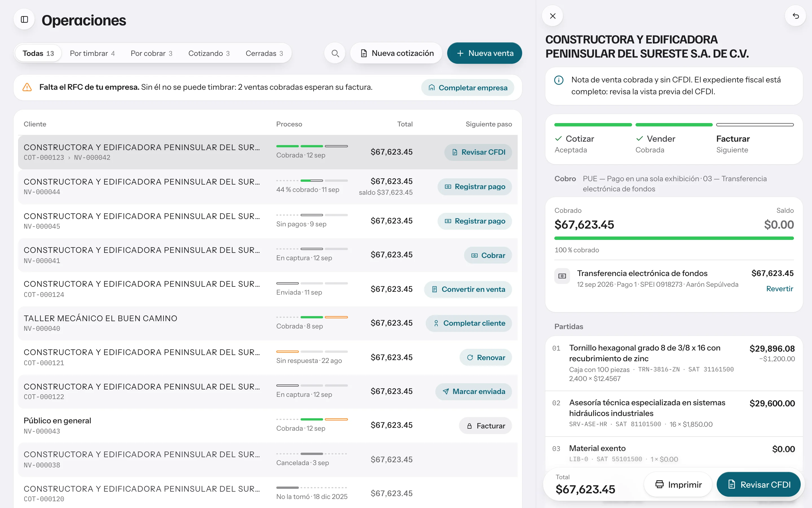Click the Asesoría técnica especializada item

coord(674,413)
